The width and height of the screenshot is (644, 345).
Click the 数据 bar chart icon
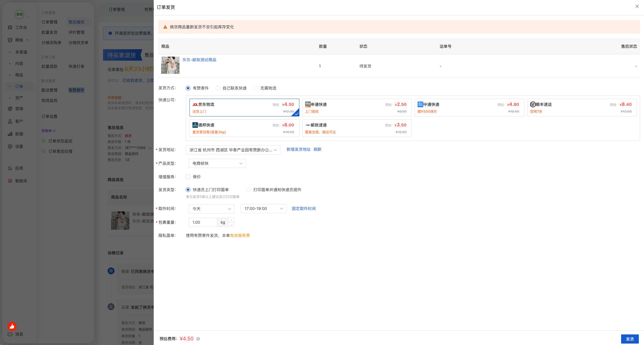pyautogui.click(x=10, y=134)
